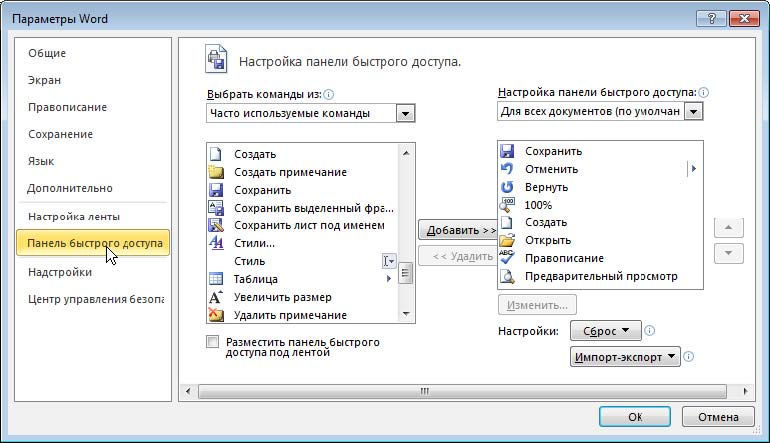770x443 pixels.
Task: Click the horizontal scrollbar thumb at the bottom
Action: [x=462, y=391]
